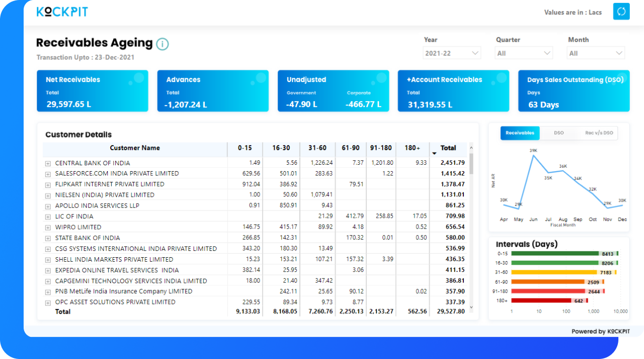Screen dimensions: 644x359
Task: Click the refresh icon button
Action: pos(621,12)
